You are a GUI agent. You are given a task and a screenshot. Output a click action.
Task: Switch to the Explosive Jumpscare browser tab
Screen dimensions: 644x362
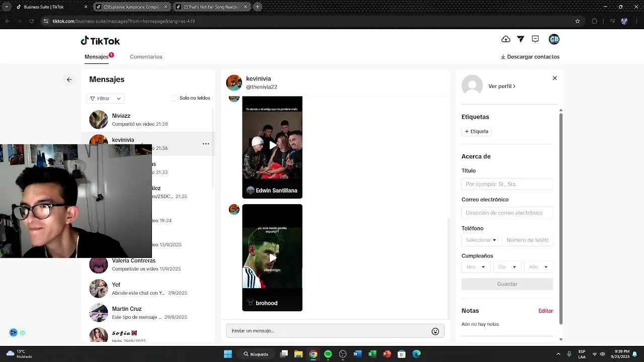[x=132, y=7]
